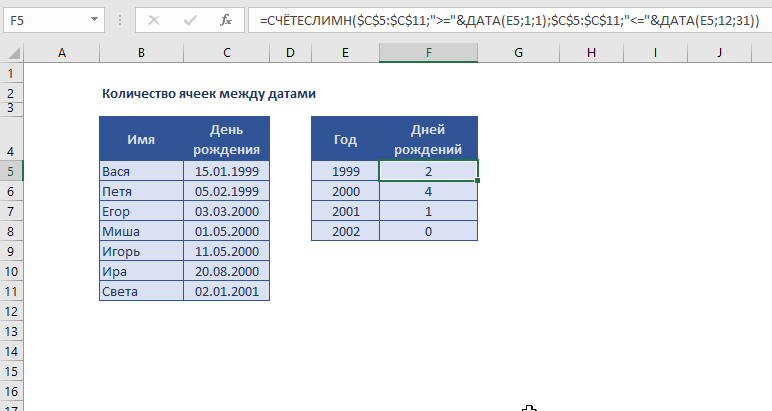Select row 8 header
Image resolution: width=772 pixels, height=411 pixels.
click(x=11, y=231)
